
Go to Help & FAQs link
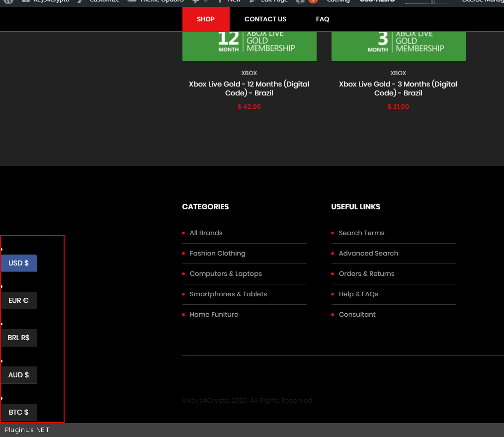click(x=358, y=294)
